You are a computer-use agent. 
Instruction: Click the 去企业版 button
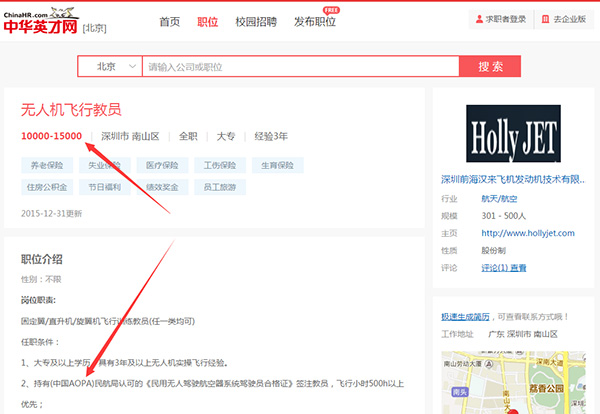(x=565, y=19)
